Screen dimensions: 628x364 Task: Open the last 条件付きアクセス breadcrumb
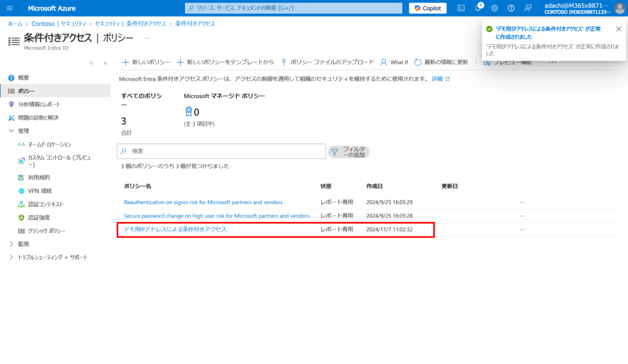(194, 24)
